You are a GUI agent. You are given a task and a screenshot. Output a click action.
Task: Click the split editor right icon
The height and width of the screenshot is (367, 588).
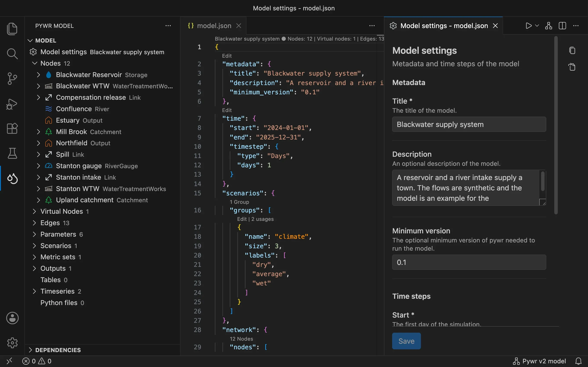[562, 26]
